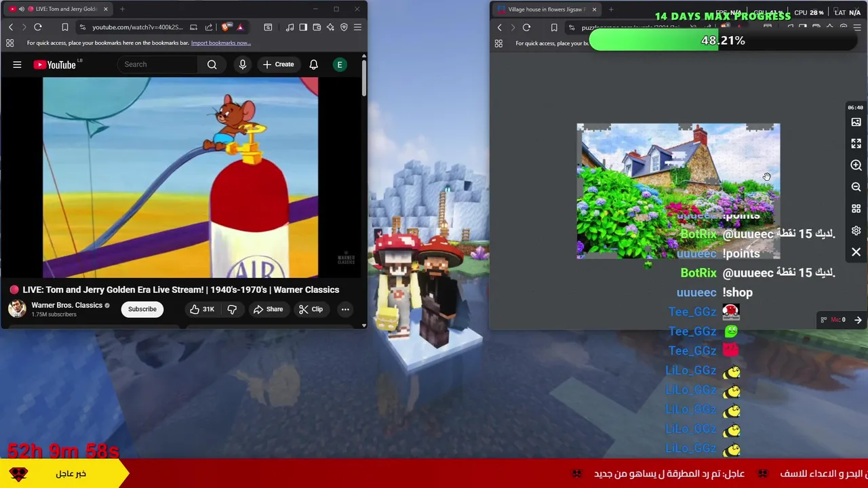Open Leo AI sparkle icon
Viewport: 868px width, 488px height.
click(330, 27)
